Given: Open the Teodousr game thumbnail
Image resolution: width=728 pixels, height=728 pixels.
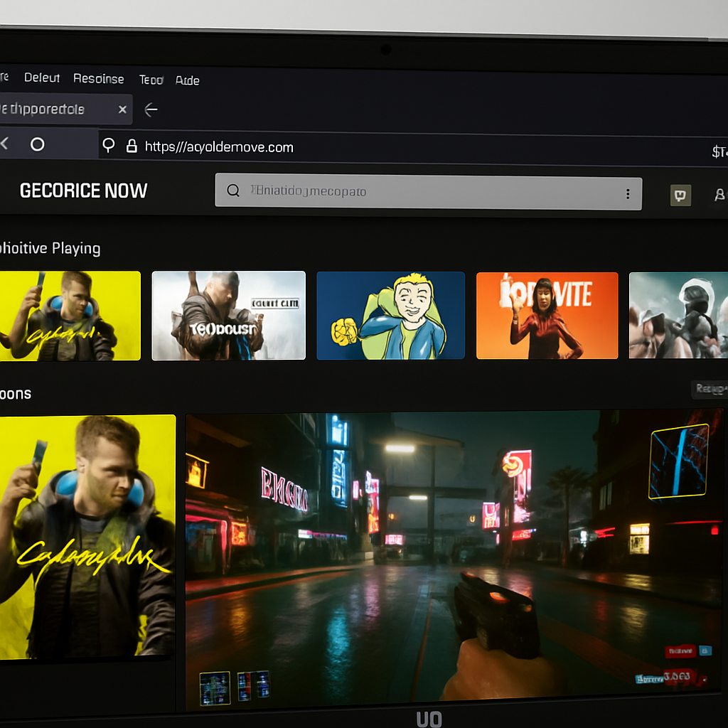Looking at the screenshot, I should tap(228, 316).
